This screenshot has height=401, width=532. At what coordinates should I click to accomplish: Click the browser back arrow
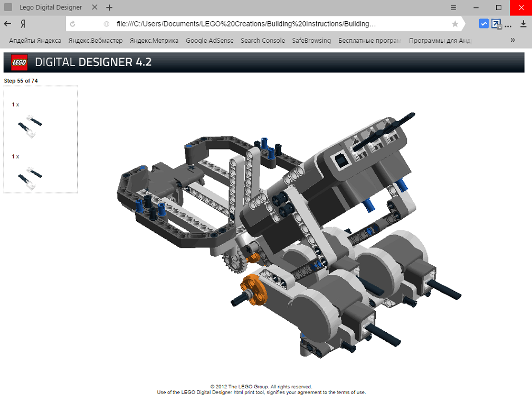7,24
